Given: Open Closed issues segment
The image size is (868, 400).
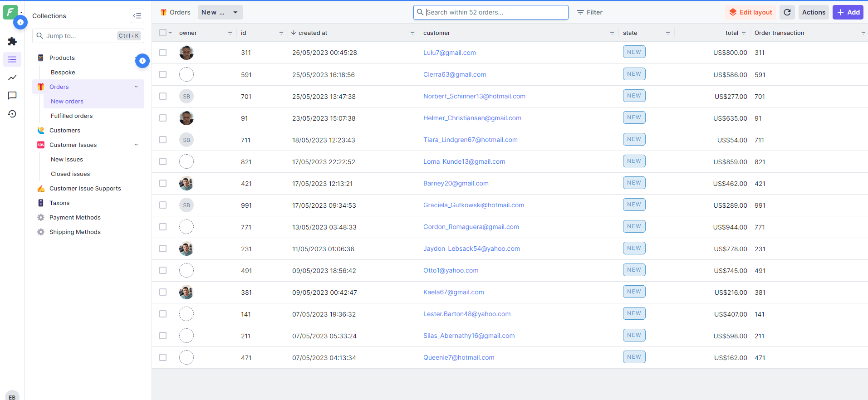Looking at the screenshot, I should pyautogui.click(x=70, y=174).
